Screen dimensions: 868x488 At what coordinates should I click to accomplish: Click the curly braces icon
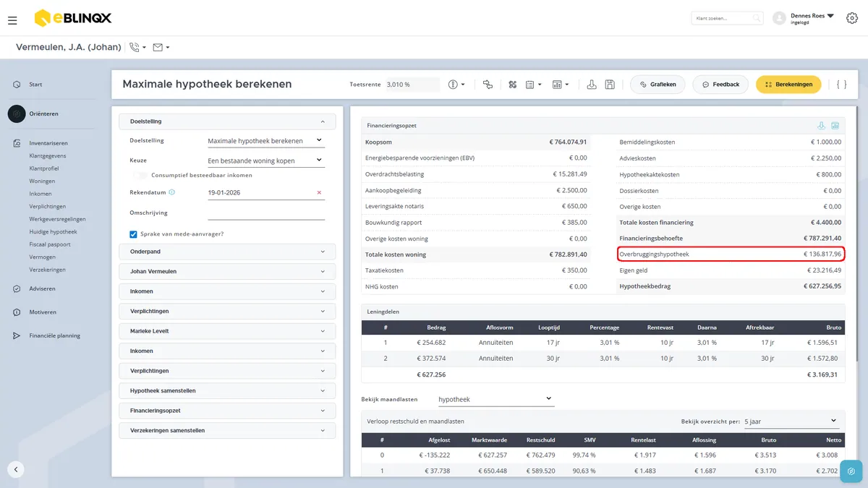point(841,85)
